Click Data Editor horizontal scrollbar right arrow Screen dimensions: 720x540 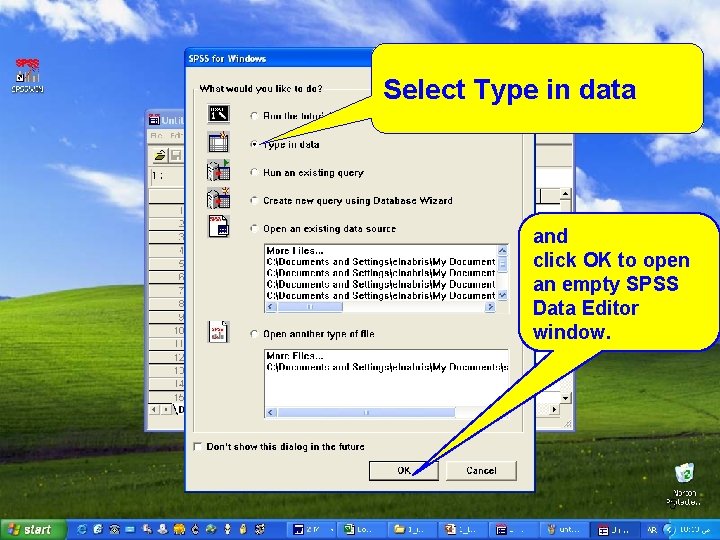[x=554, y=409]
